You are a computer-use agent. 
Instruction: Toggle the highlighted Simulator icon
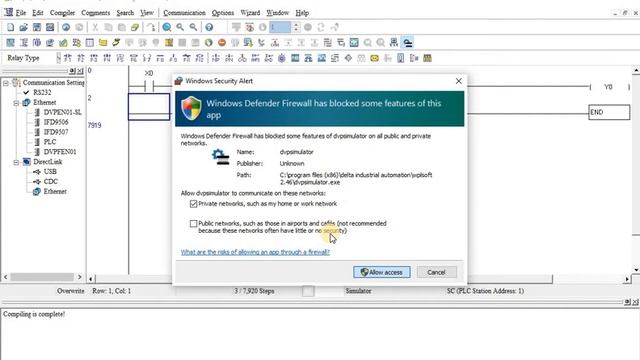407,42
